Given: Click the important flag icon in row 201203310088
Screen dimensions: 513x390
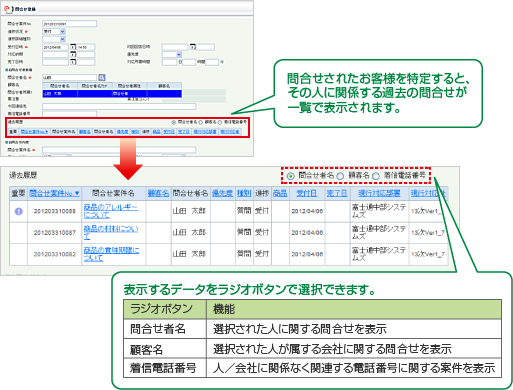Looking at the screenshot, I should (19, 211).
